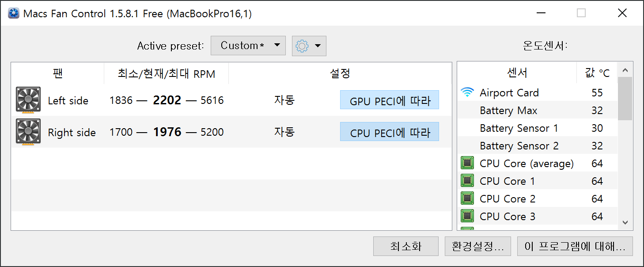Click Left side maximum RPM 5616
Image resolution: width=644 pixels, height=267 pixels.
(x=212, y=100)
